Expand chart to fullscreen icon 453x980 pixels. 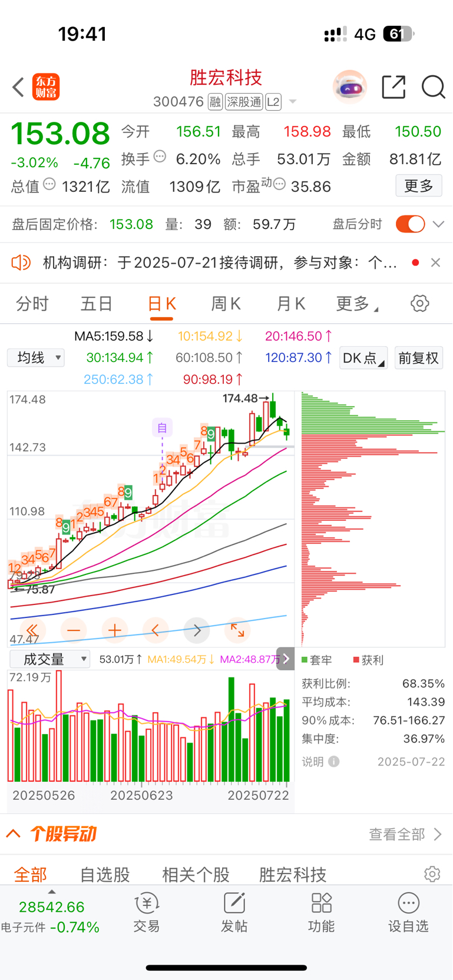(237, 630)
